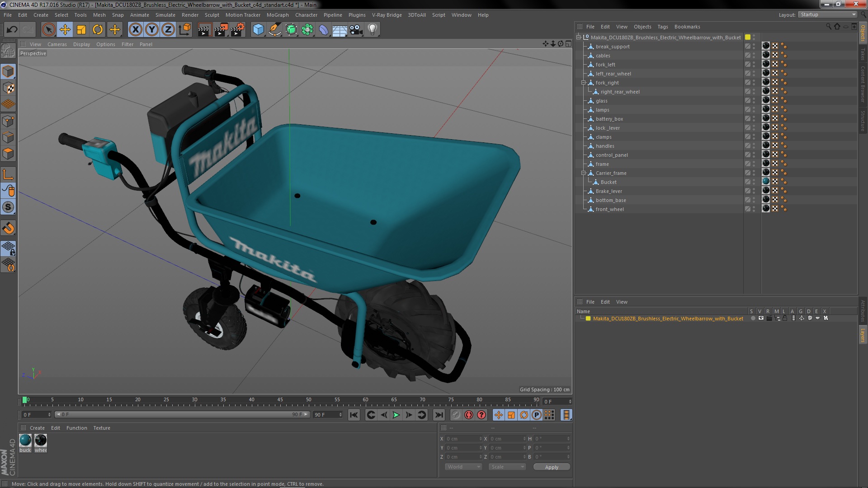Click yellow layer color swatch in Layers panel
The height and width of the screenshot is (488, 868).
(588, 319)
